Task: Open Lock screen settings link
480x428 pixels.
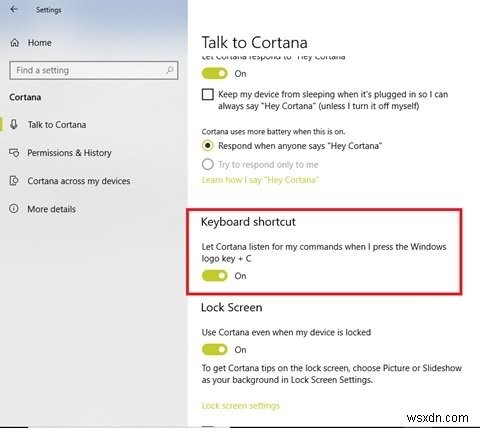Action: 241,406
